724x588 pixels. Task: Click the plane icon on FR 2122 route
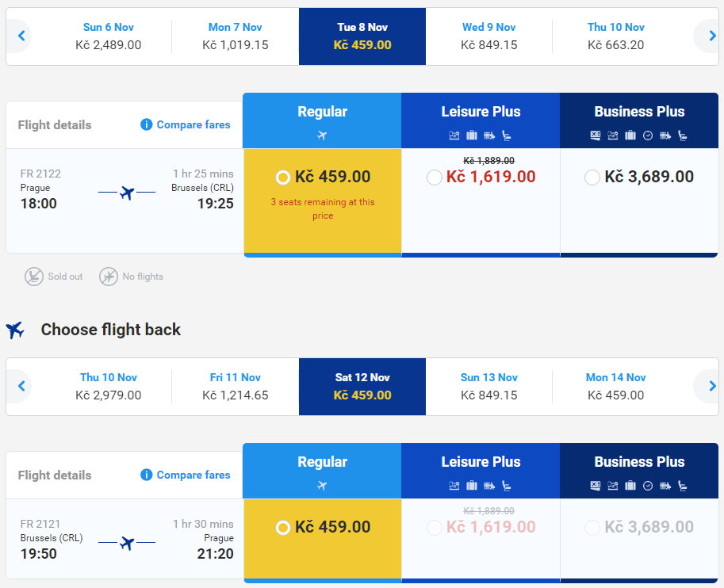[127, 193]
